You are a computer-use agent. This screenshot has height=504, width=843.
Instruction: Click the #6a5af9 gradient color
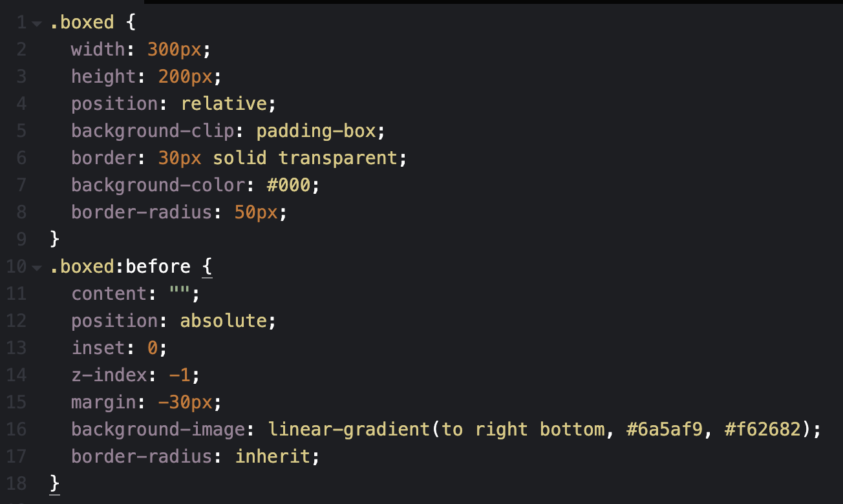665,430
